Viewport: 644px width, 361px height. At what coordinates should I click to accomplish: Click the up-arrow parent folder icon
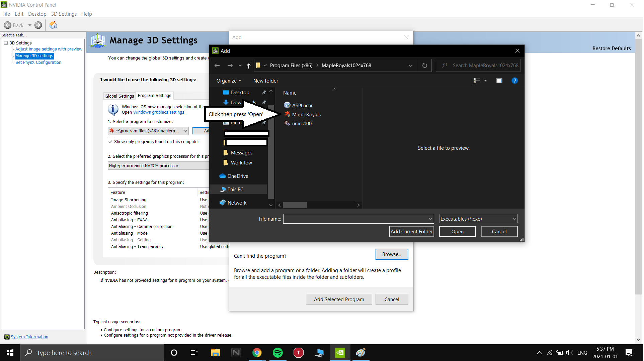point(249,66)
